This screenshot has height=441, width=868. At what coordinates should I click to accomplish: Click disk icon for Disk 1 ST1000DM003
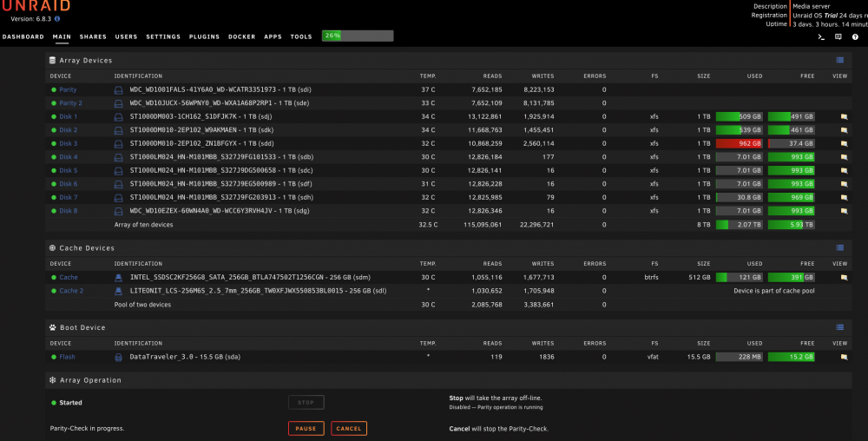pos(118,116)
